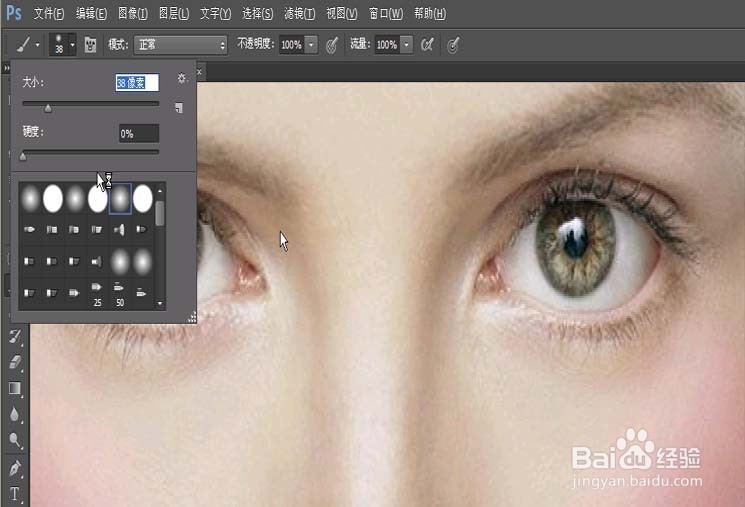Open the 窗口(W) menu
Viewport: 745px width, 507px height.
[x=385, y=13]
